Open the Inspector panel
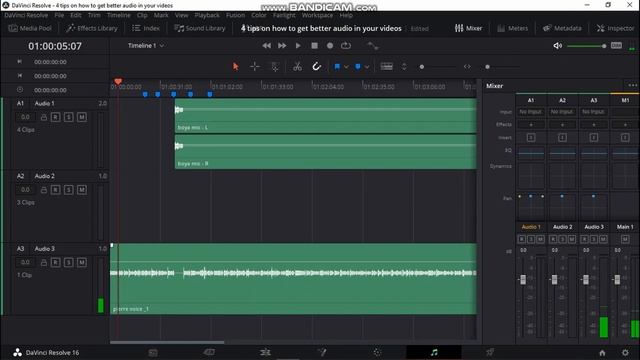This screenshot has width=640, height=360. click(615, 28)
